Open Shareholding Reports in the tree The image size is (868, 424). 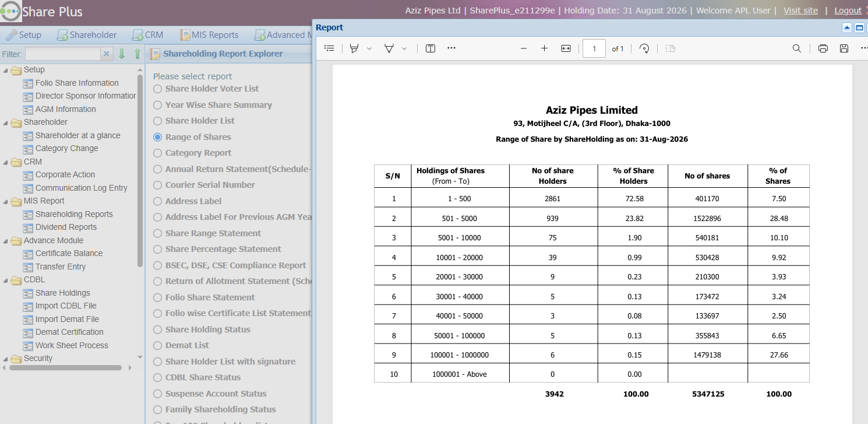[74, 214]
